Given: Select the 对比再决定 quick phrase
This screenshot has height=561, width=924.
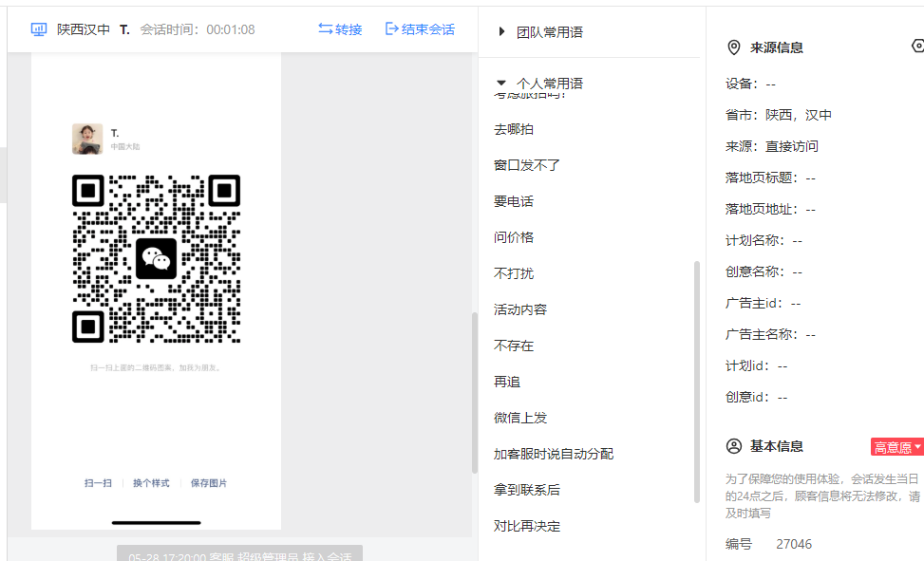Looking at the screenshot, I should pos(527,526).
